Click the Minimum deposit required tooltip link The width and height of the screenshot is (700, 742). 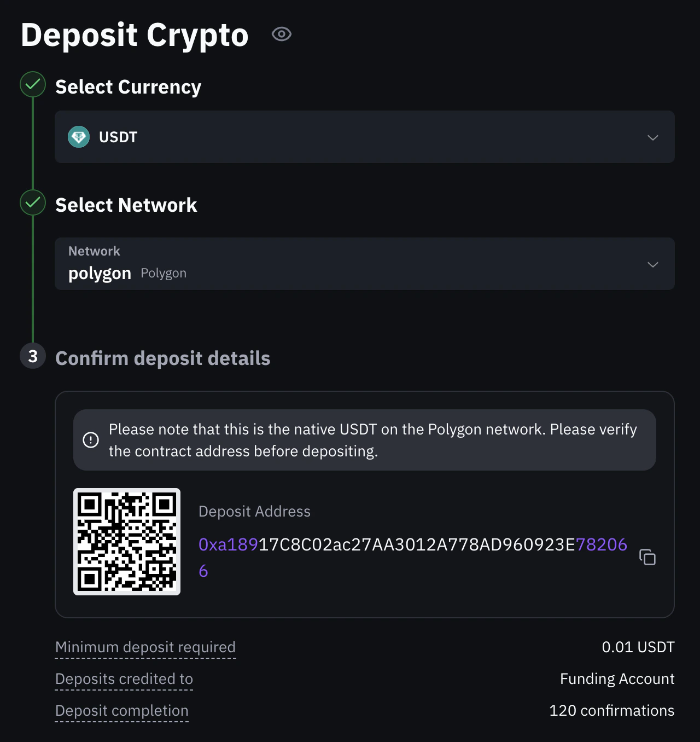point(145,647)
